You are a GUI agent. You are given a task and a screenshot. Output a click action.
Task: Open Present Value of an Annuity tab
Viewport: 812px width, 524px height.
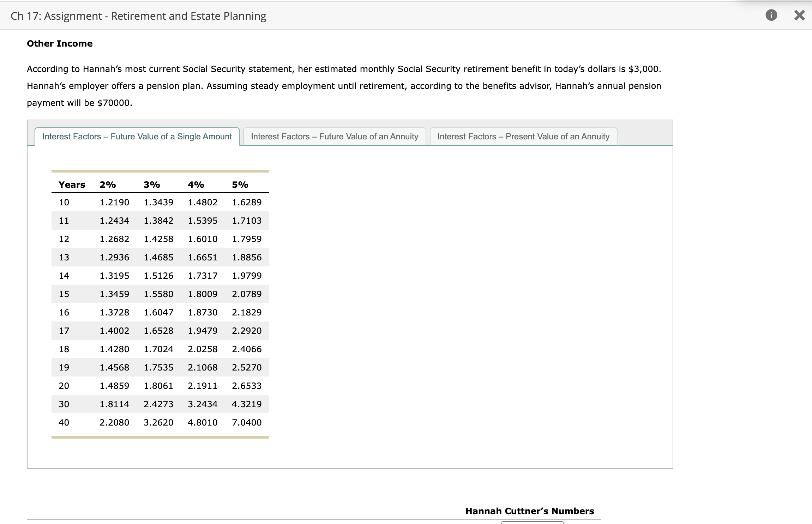523,137
